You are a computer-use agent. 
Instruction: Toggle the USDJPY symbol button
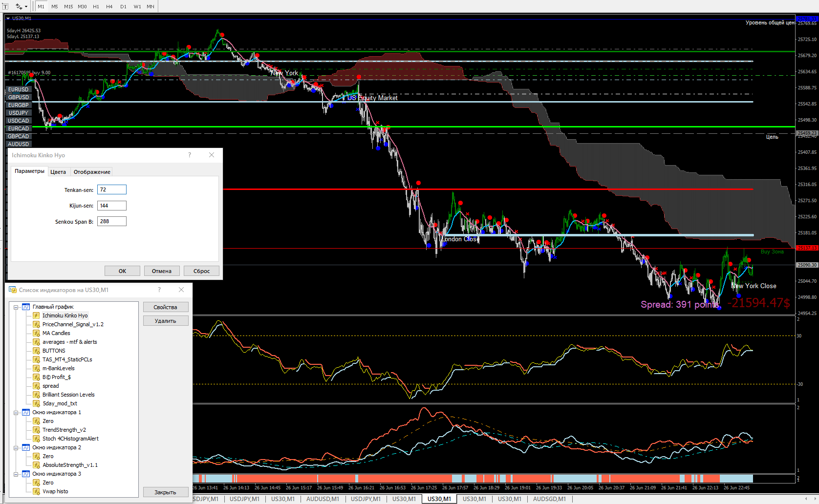coord(19,113)
